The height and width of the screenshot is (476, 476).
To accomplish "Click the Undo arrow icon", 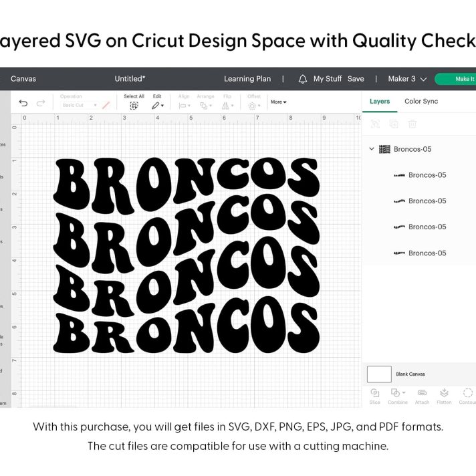I will coord(23,103).
